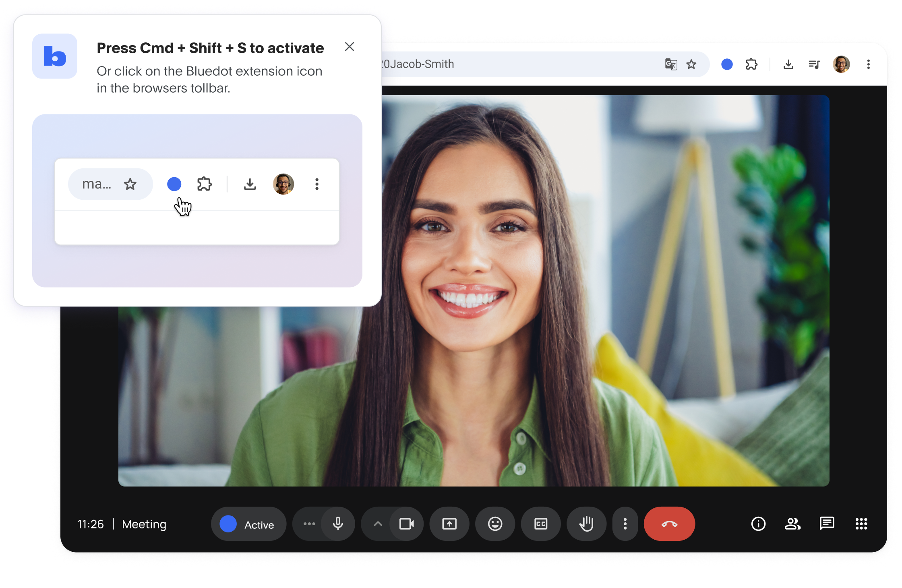Viewport: 902px width, 588px height.
Task: Open the activities grid icon
Action: 861,524
